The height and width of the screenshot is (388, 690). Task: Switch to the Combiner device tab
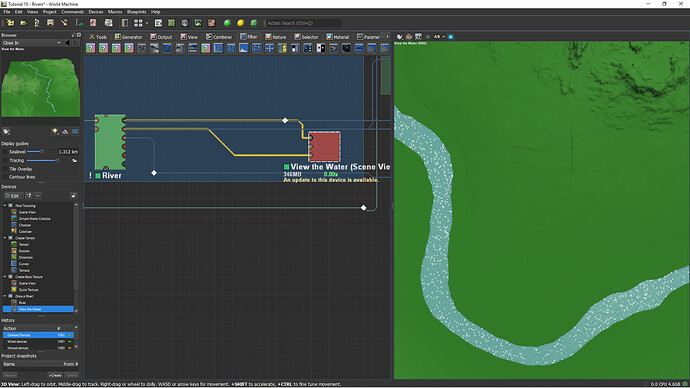pyautogui.click(x=219, y=37)
